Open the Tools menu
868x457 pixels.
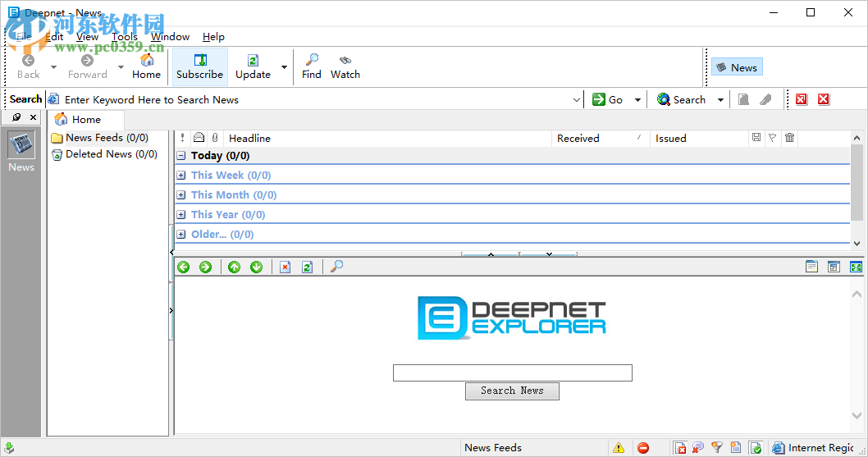[125, 37]
